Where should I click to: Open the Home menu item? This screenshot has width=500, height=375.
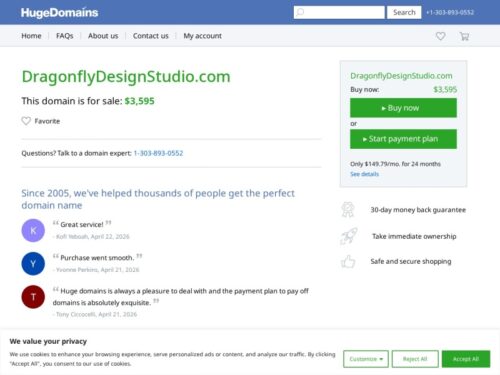tap(31, 36)
